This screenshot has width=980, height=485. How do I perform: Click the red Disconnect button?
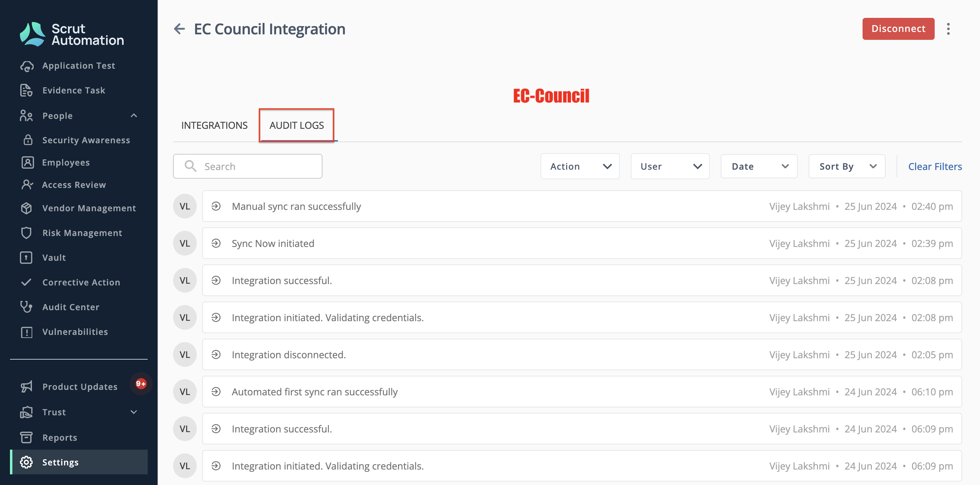pyautogui.click(x=898, y=29)
